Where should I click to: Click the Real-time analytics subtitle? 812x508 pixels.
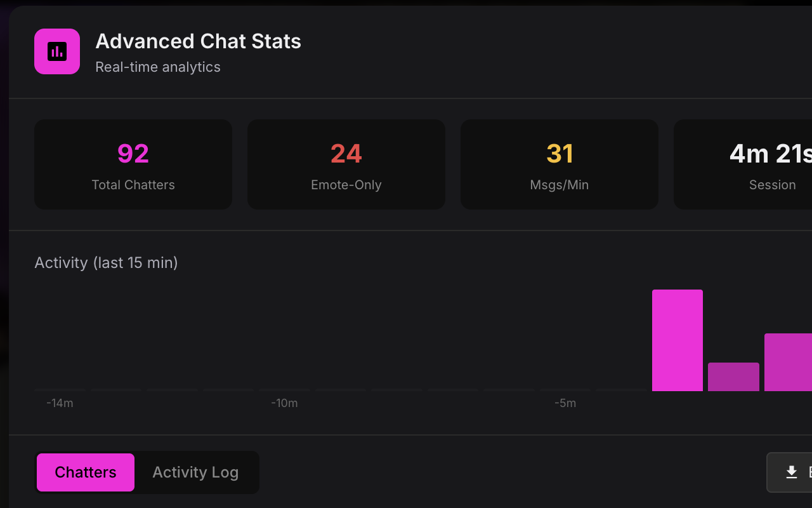(158, 67)
